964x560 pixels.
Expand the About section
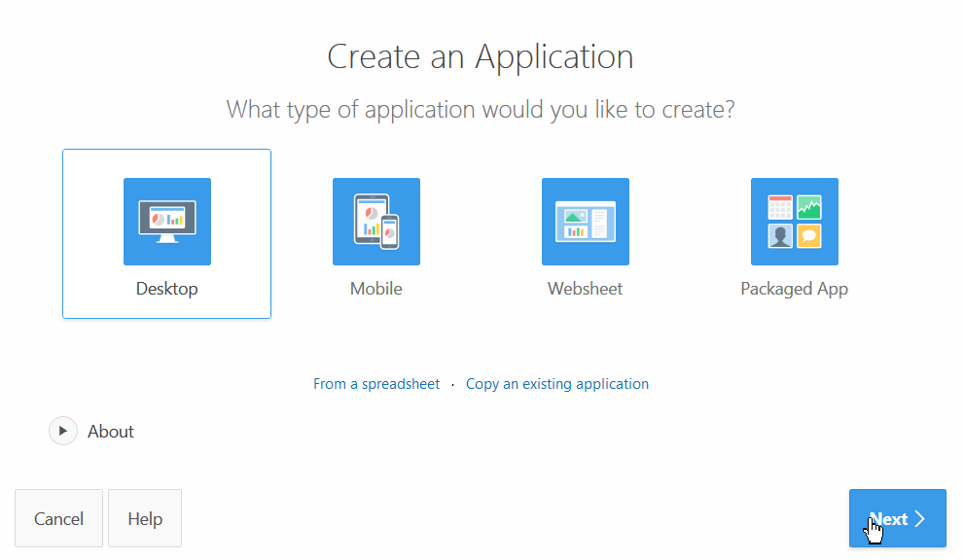[x=111, y=431]
